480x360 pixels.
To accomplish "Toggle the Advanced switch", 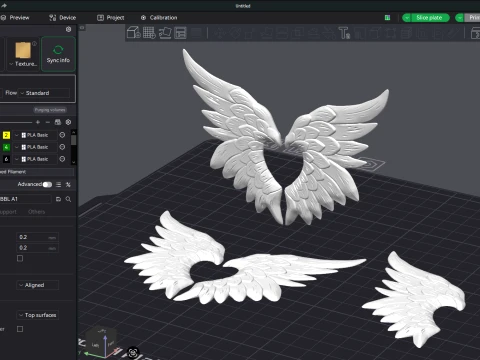I will 47,184.
